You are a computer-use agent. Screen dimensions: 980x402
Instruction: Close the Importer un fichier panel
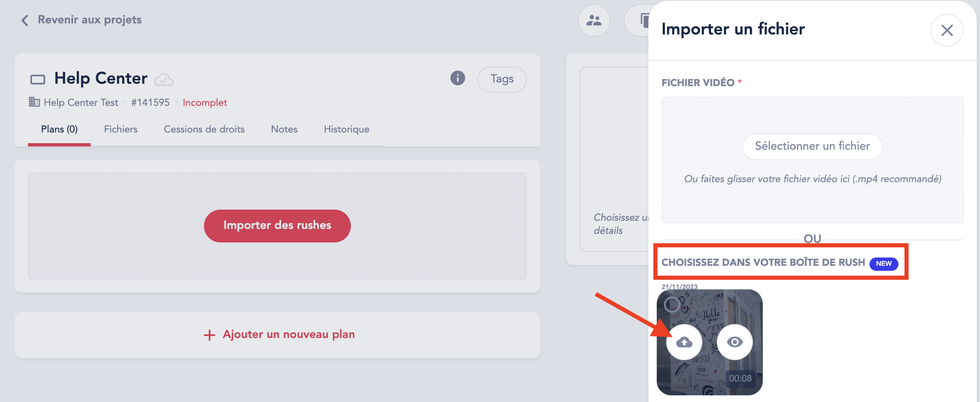click(x=947, y=30)
